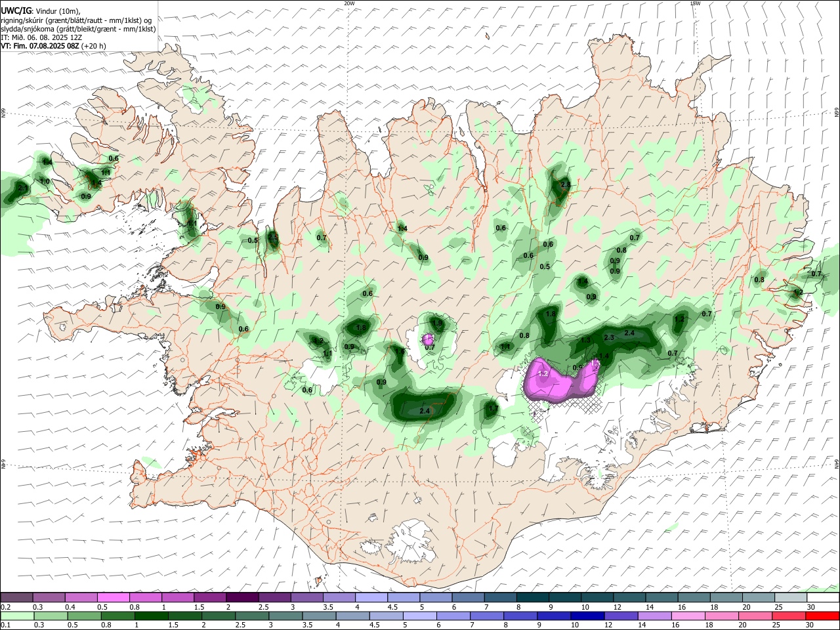Click the dark mauve 0.2 legend swatch
This screenshot has height=630, width=840.
pos(16,597)
